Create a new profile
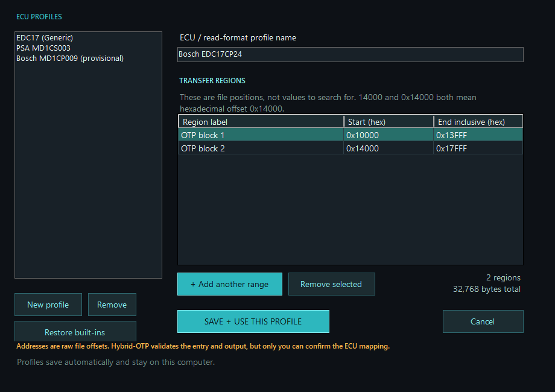This screenshot has width=555, height=392. 48,305
